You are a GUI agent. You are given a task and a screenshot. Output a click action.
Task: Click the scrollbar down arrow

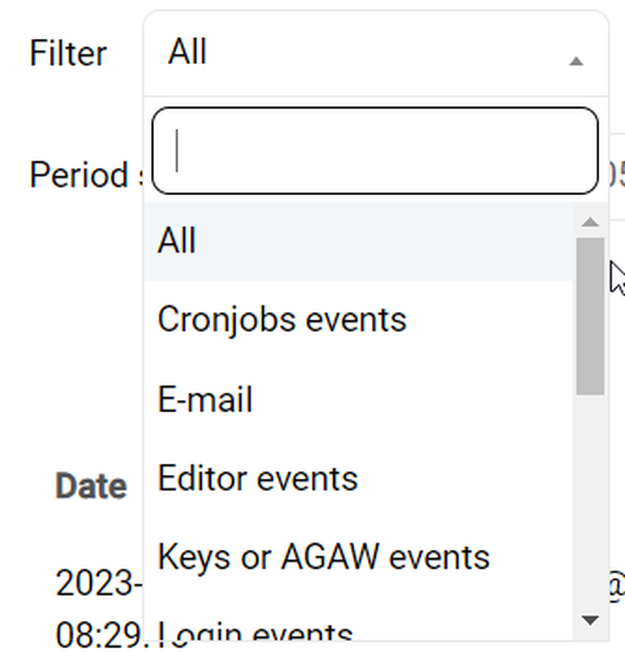coord(590,620)
